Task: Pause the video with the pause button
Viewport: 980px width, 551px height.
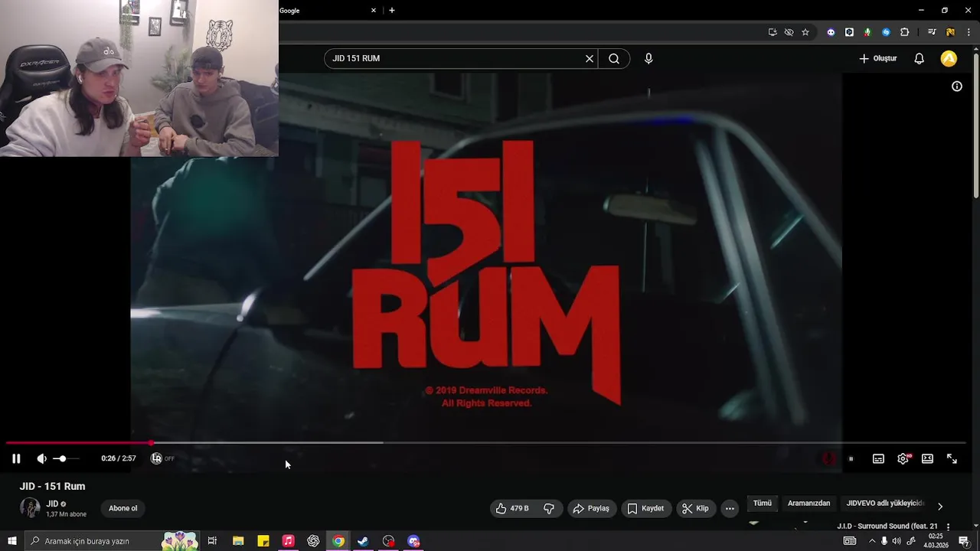Action: 16,458
